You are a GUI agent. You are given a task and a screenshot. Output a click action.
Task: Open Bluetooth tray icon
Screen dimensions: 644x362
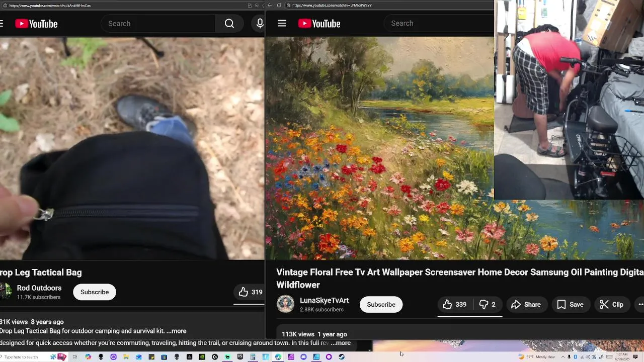(x=575, y=357)
